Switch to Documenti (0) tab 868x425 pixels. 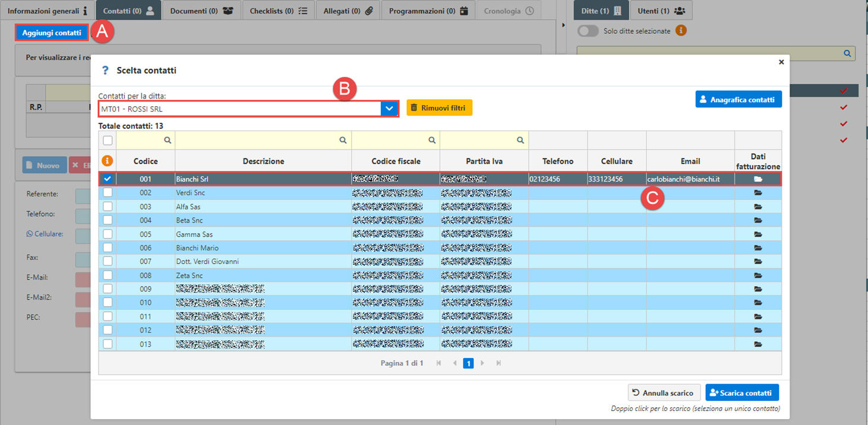[201, 11]
